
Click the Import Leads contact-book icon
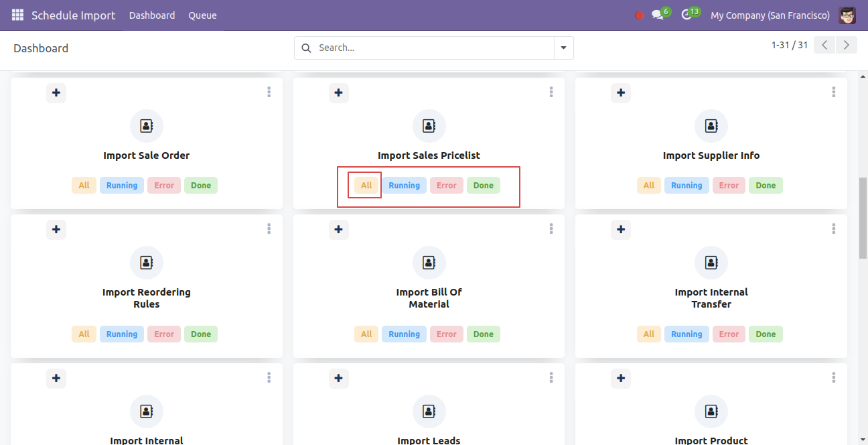pyautogui.click(x=429, y=411)
